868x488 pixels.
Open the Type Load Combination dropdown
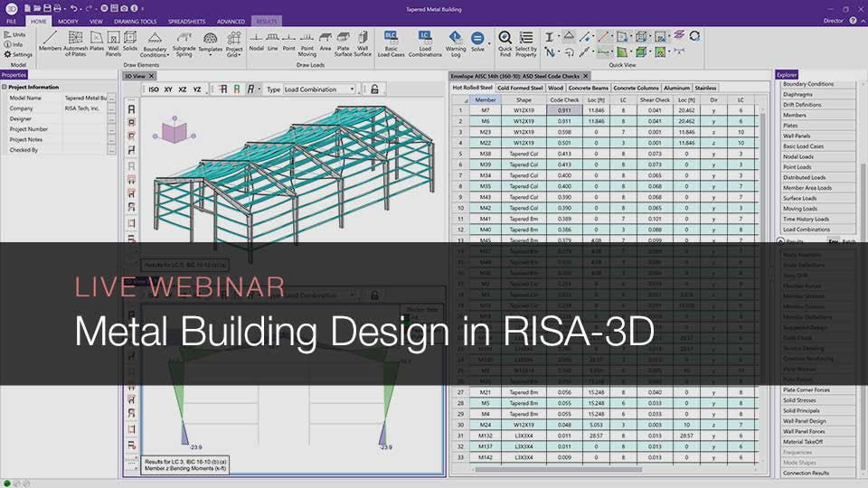[322, 89]
